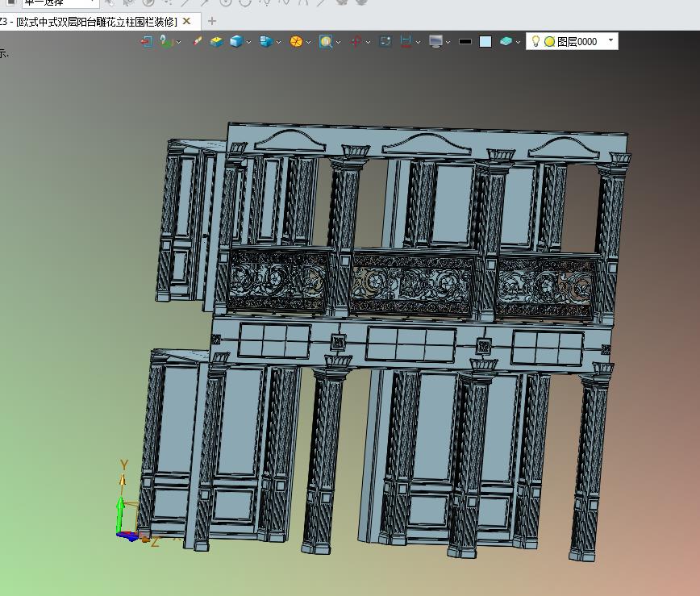
Task: Open the 图层0000 layer dropdown
Action: 610,40
